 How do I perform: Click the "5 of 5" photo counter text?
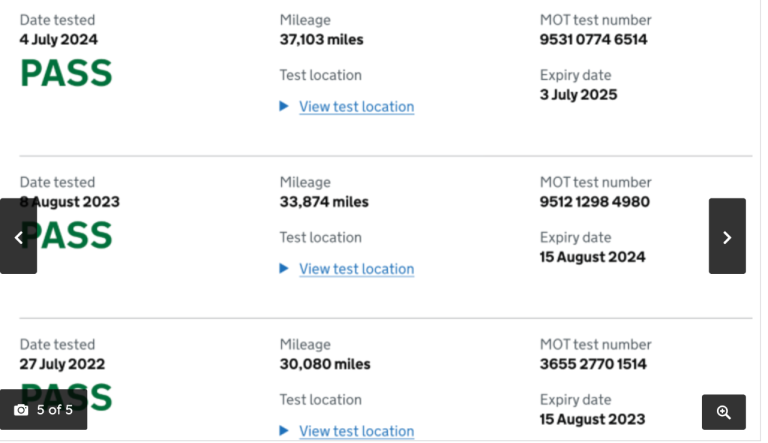pos(55,410)
